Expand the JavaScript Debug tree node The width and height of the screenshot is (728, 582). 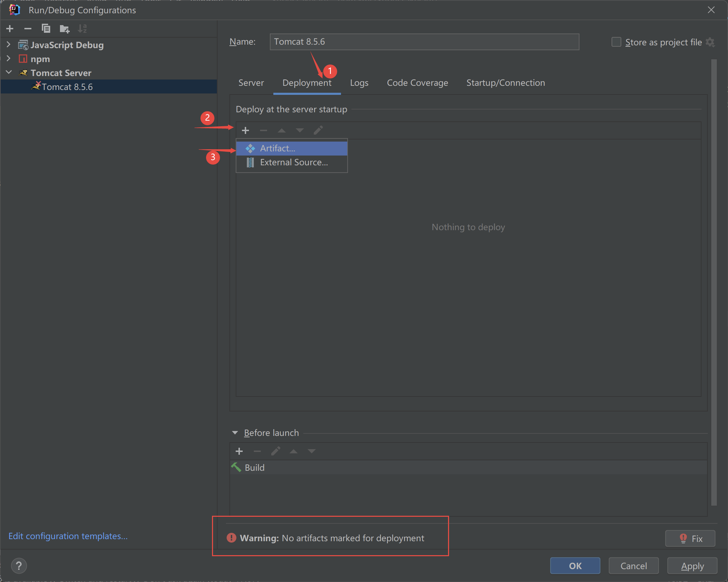pyautogui.click(x=9, y=45)
